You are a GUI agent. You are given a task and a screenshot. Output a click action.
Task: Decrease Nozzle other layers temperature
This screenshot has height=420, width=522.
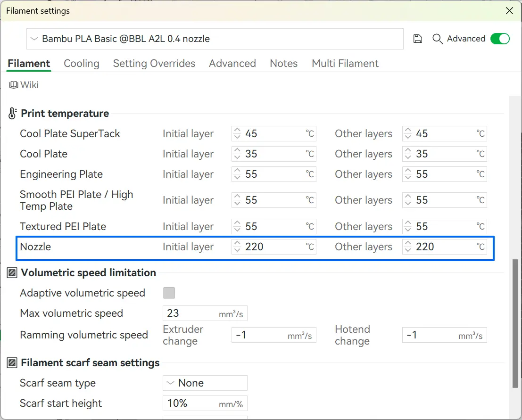tap(408, 250)
